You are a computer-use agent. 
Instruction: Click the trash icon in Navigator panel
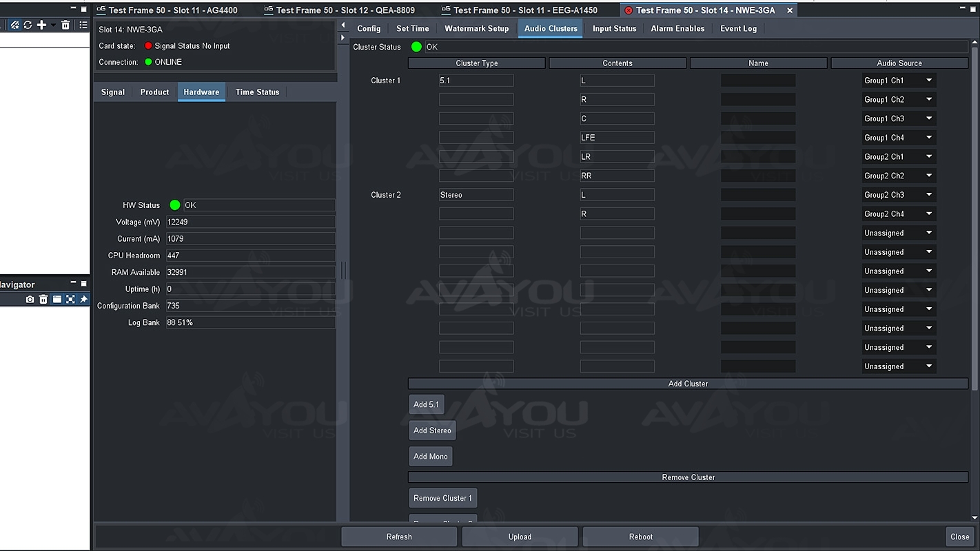coord(43,300)
